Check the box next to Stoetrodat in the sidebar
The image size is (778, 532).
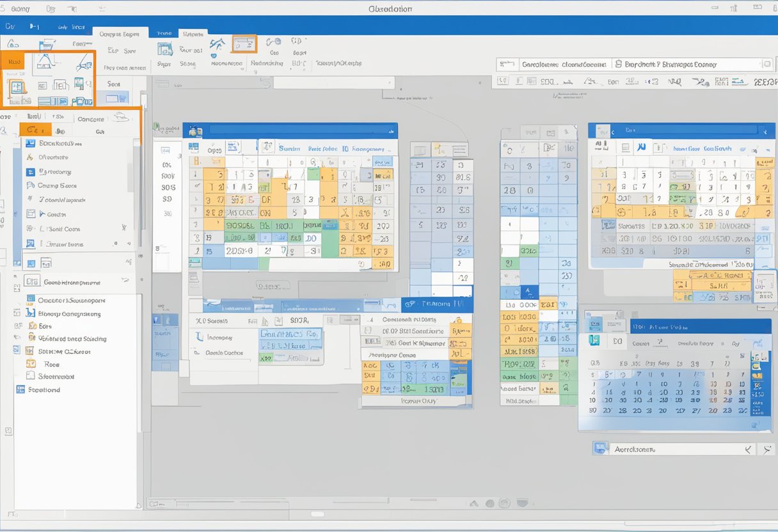[29, 376]
